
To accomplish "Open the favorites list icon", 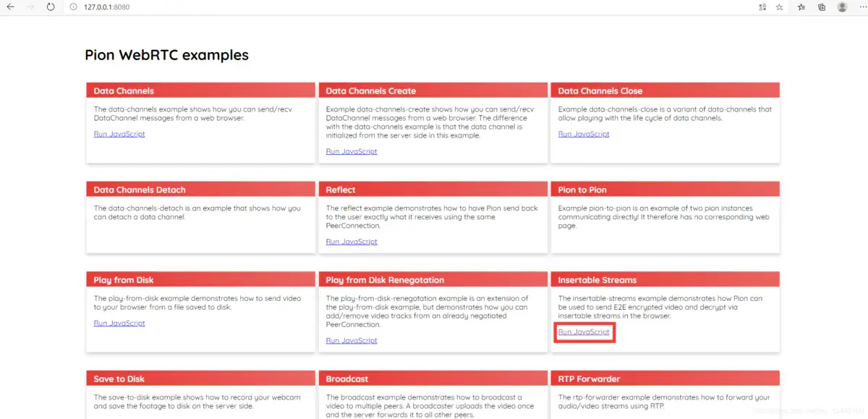I will [801, 7].
